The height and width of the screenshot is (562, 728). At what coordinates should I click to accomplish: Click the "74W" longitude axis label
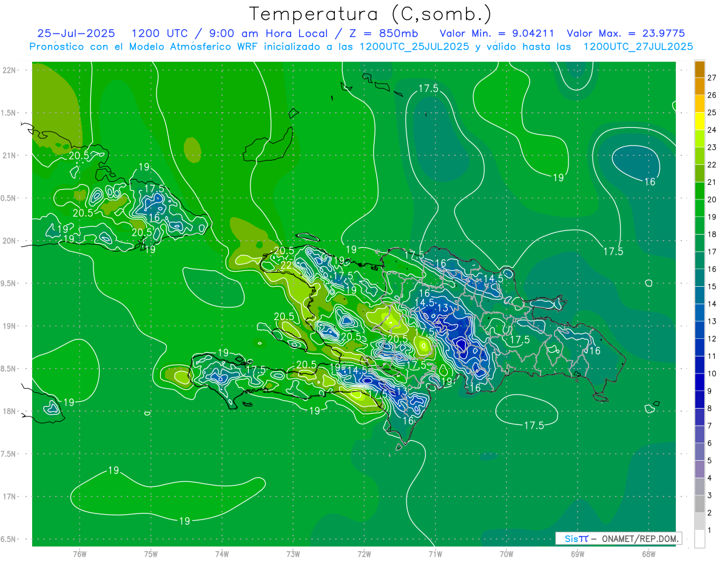[x=222, y=554]
